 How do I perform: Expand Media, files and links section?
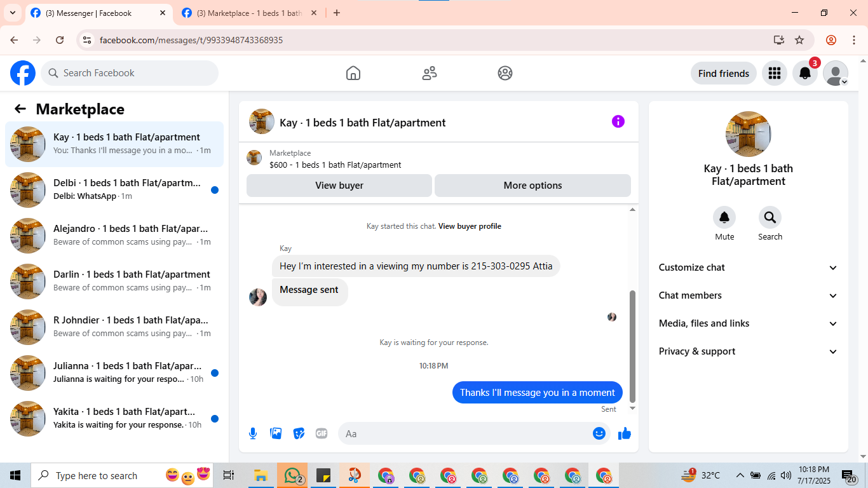tap(749, 323)
